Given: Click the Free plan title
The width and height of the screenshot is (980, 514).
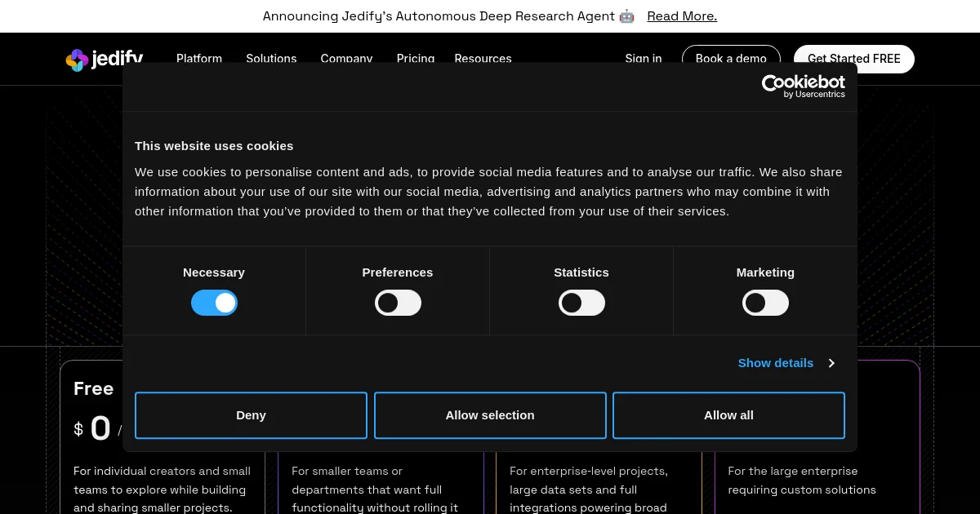Looking at the screenshot, I should pos(94,388).
